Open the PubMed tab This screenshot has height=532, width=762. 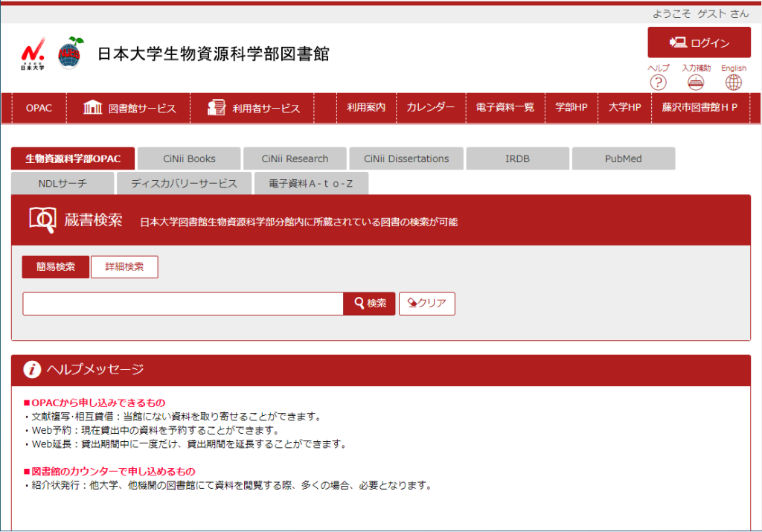624,158
